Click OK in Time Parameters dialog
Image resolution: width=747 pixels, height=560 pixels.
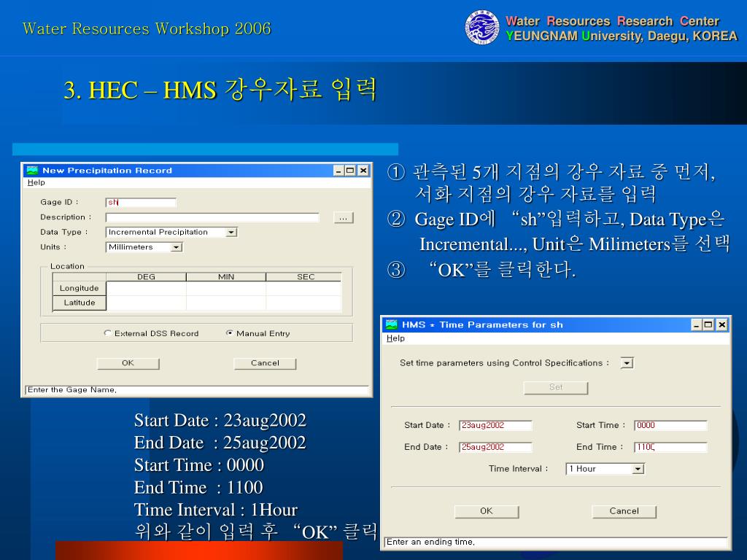point(487,511)
